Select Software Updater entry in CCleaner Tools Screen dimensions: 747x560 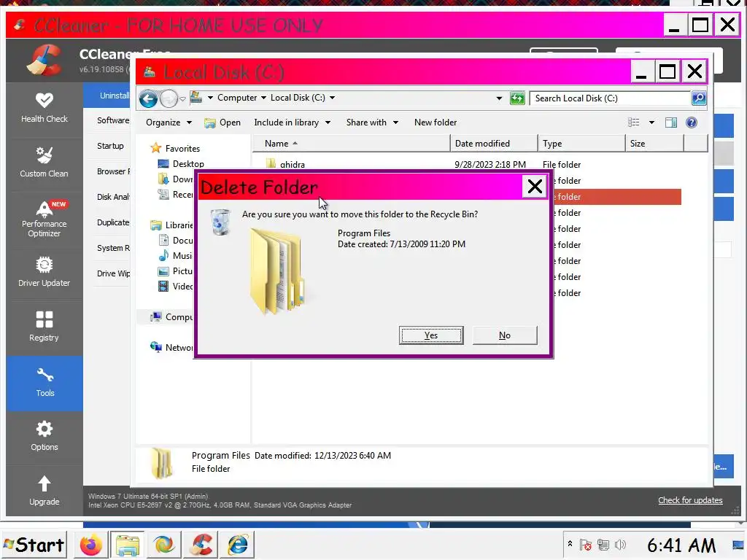point(113,120)
